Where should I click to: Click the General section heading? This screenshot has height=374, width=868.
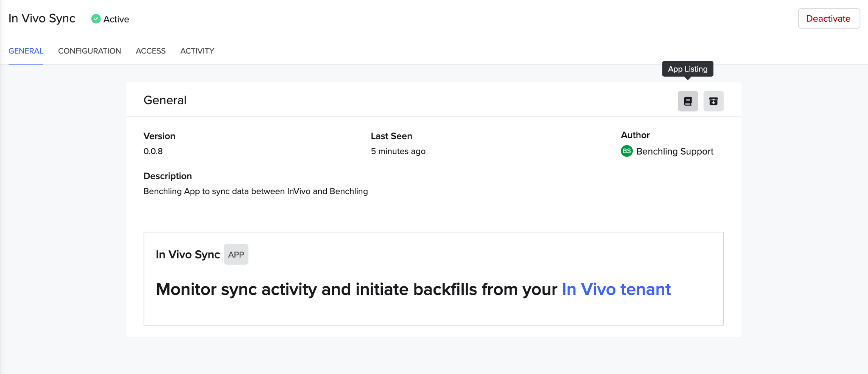tap(165, 100)
